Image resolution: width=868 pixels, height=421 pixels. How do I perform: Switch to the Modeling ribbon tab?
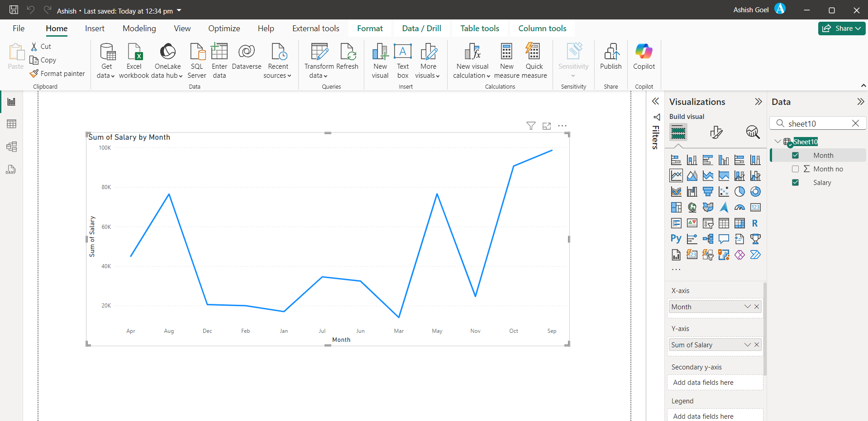(x=139, y=28)
